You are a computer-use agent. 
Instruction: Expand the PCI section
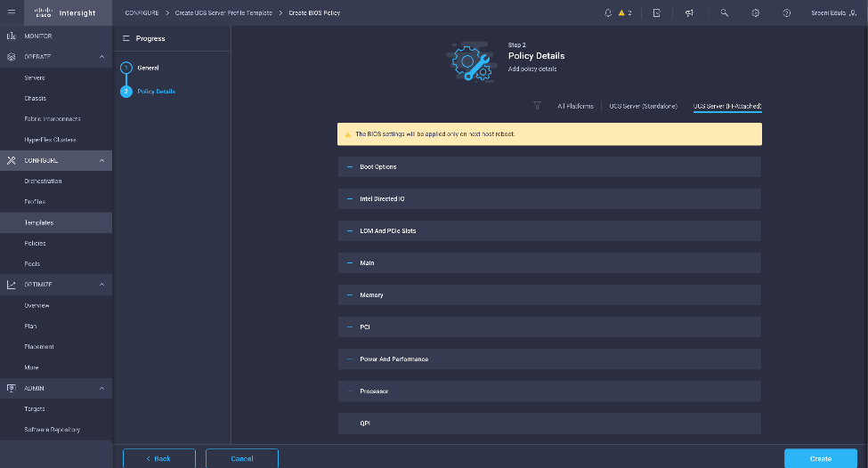(x=549, y=327)
